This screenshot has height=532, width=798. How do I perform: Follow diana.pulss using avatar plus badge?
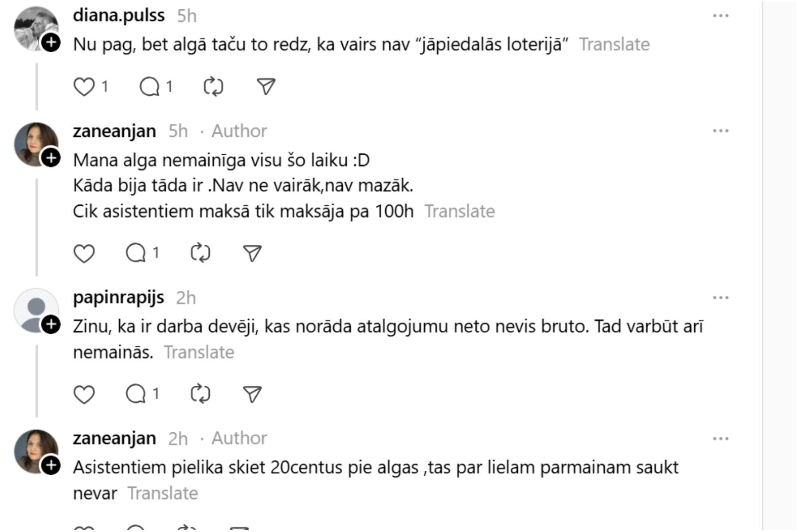pyautogui.click(x=51, y=43)
